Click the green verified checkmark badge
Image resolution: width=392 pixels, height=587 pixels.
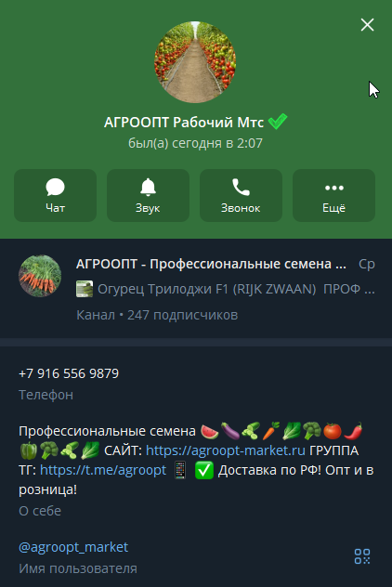278,122
